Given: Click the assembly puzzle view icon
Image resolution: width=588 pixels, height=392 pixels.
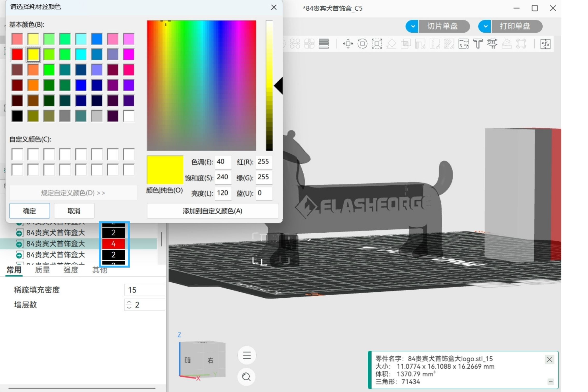Looking at the screenshot, I should (x=545, y=44).
